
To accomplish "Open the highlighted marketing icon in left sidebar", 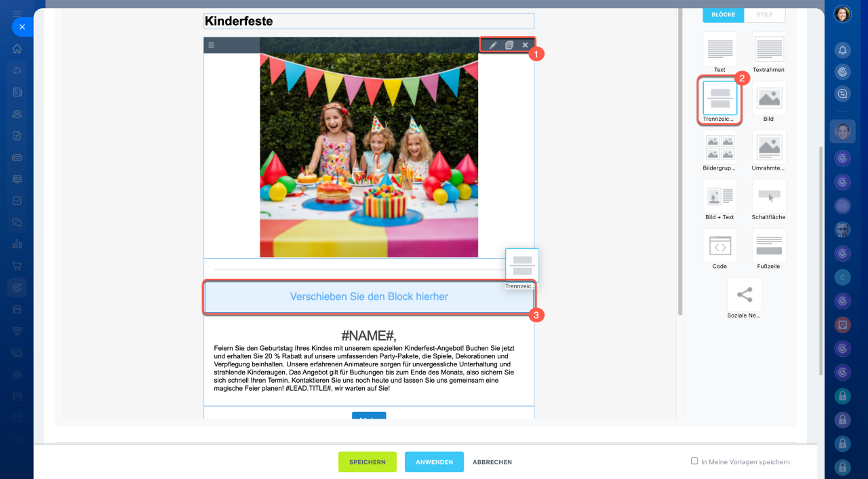I will point(17,288).
